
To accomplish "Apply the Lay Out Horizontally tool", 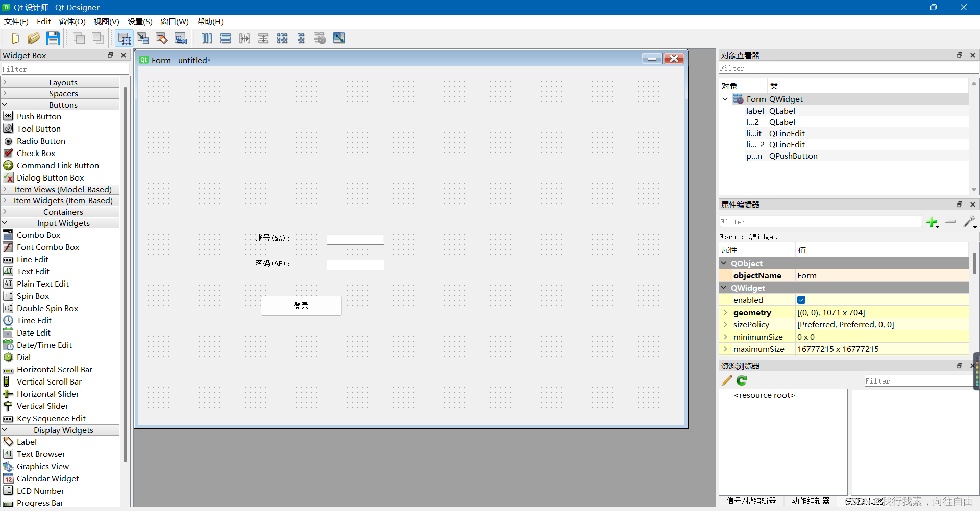I will click(x=206, y=38).
